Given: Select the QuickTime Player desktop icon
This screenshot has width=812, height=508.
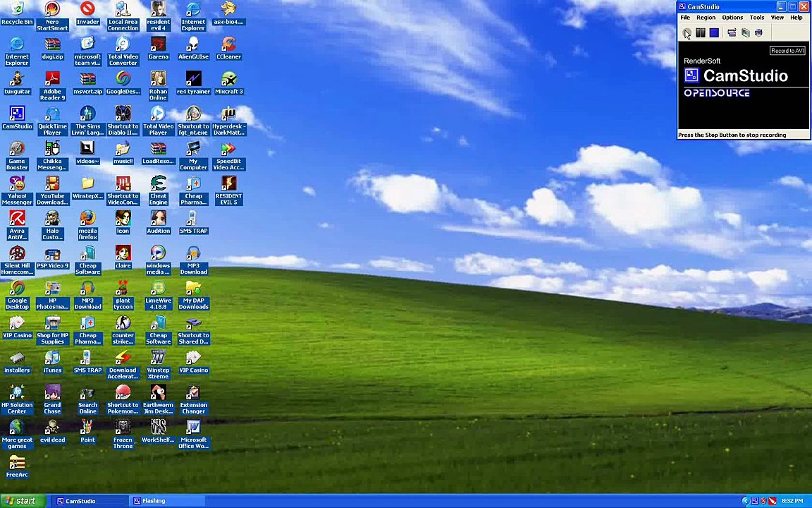Looking at the screenshot, I should (52, 121).
